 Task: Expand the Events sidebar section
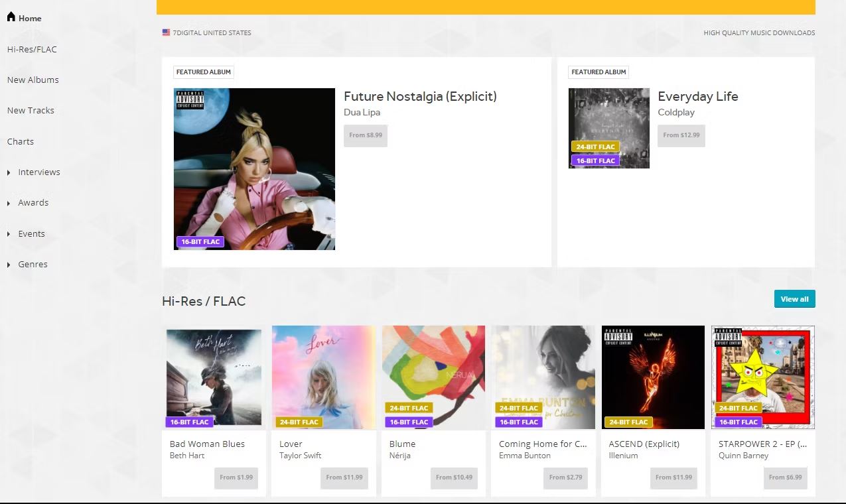[9, 234]
